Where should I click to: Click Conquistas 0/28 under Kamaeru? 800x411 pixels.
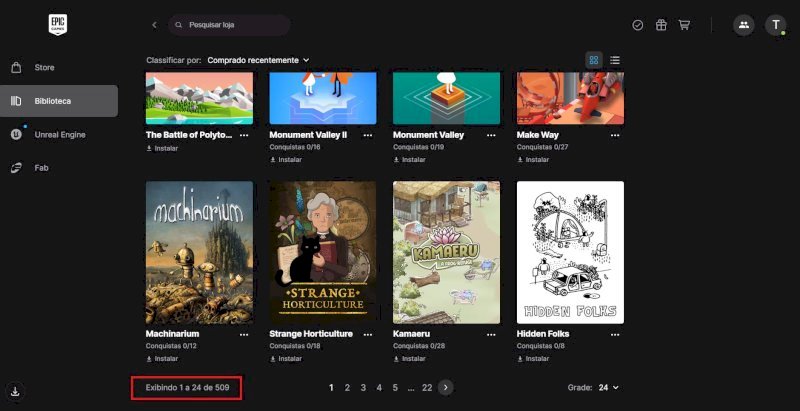point(419,346)
